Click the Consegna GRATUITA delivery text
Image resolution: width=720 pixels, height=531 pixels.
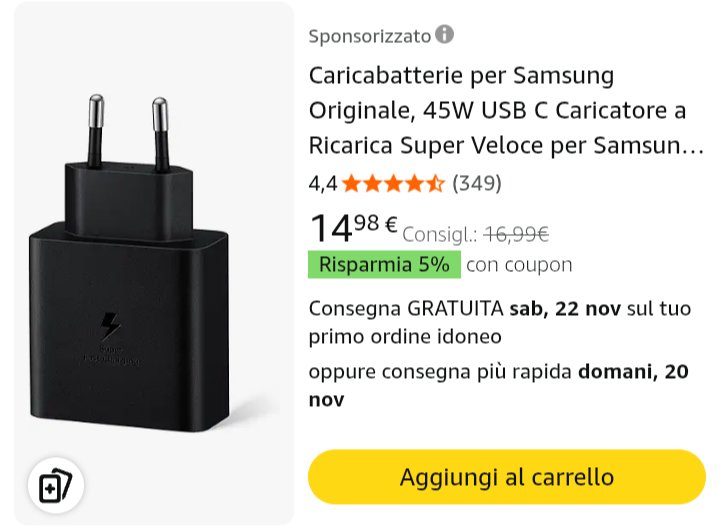click(406, 307)
